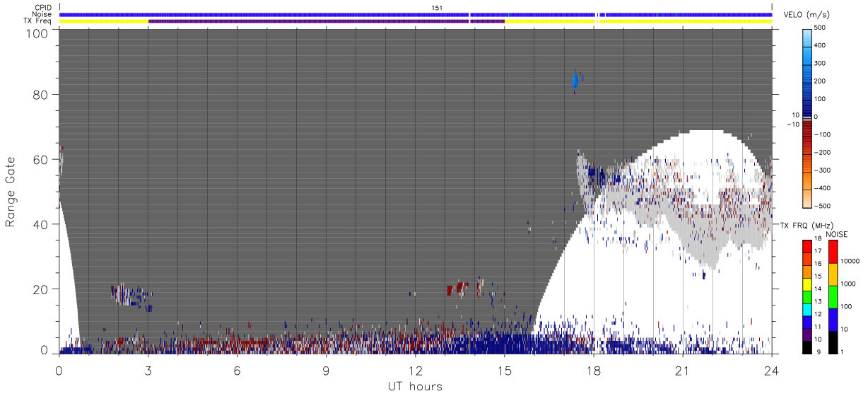Screen dimensions: 868x401
Task: Click the -10 threshold label beside the velocity colorbar
Action: pos(793,124)
